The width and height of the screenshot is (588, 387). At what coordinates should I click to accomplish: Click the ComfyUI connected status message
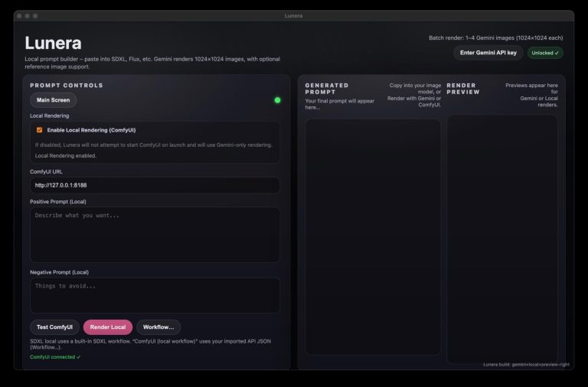point(55,357)
